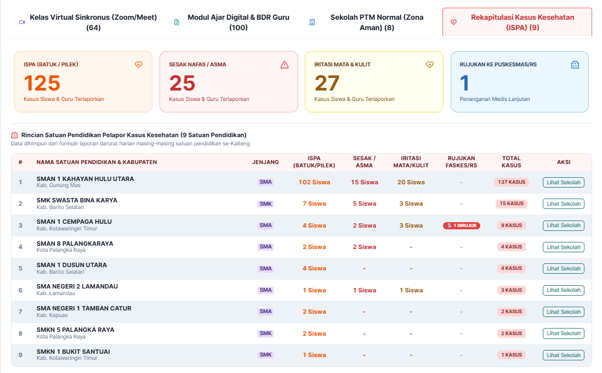Viewport: 602px width, 373px height.
Task: Click heart icon in ISPA (Batuk/Pilek) card
Action: click(139, 64)
